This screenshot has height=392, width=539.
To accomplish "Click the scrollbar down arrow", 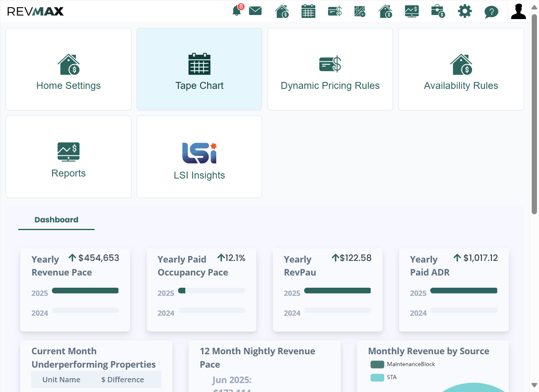I will 534,385.
